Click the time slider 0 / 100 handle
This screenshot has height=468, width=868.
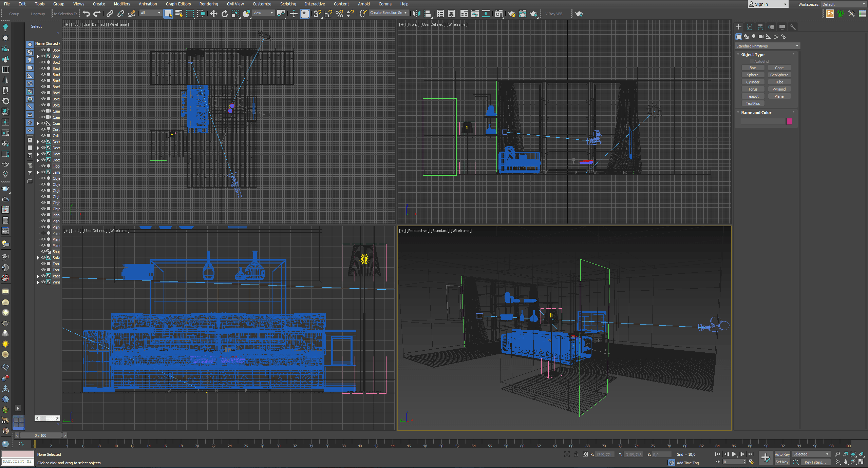41,435
